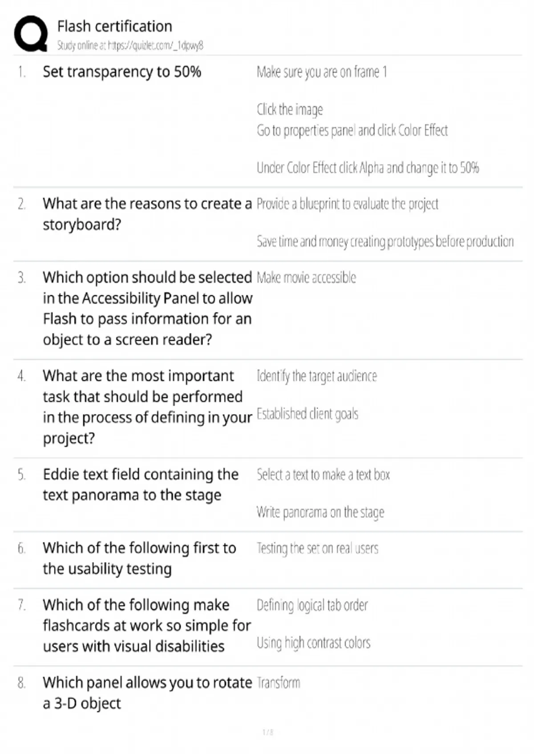
Task: Click the 'Make movie accessible' answer
Action: (306, 278)
